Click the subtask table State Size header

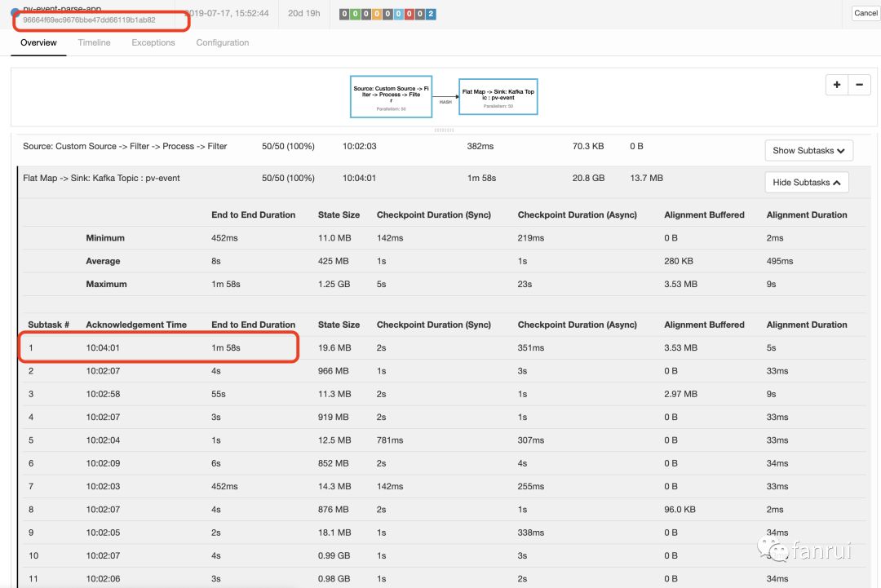[339, 325]
